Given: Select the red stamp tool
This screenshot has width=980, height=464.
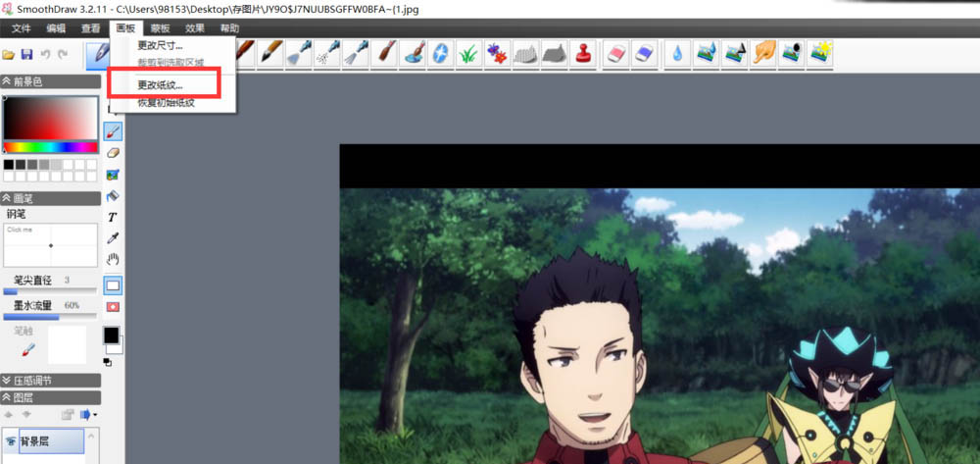Looking at the screenshot, I should coord(584,53).
